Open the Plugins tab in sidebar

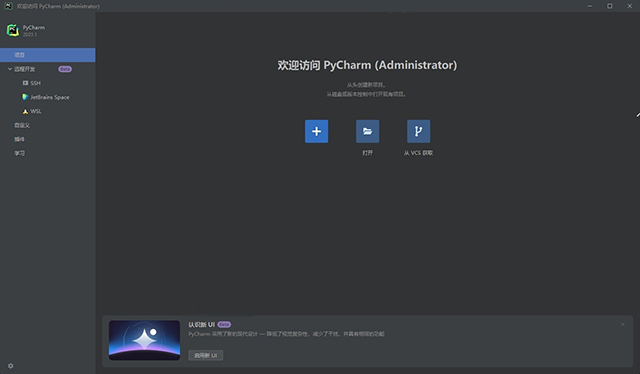pos(47,139)
